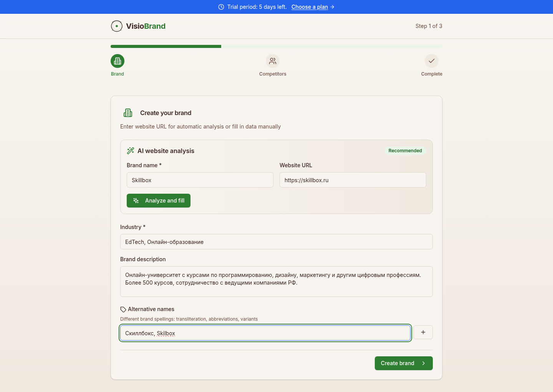This screenshot has width=553, height=392.
Task: Click the Brand name input field
Action: pyautogui.click(x=200, y=180)
